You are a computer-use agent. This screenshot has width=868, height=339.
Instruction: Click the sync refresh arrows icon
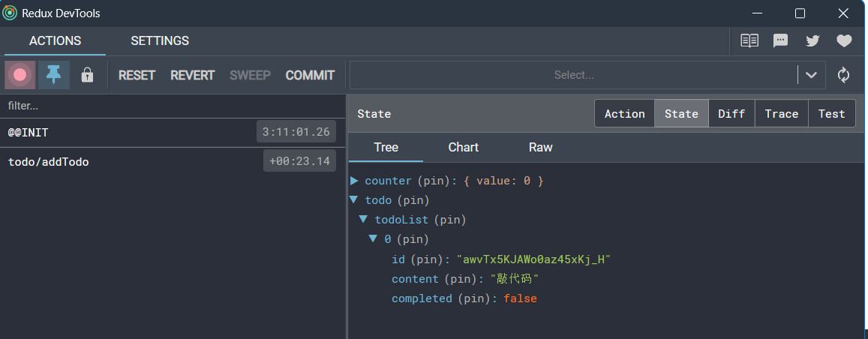pos(843,75)
